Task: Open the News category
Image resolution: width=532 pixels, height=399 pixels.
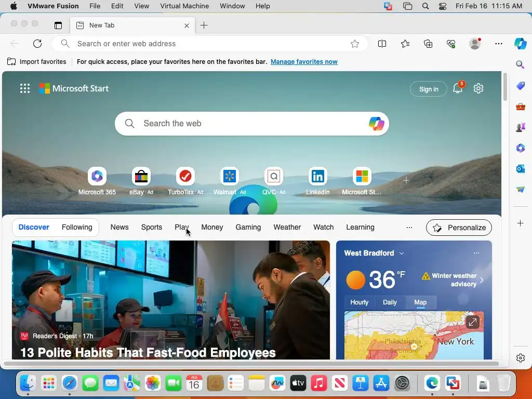Action: pyautogui.click(x=119, y=228)
